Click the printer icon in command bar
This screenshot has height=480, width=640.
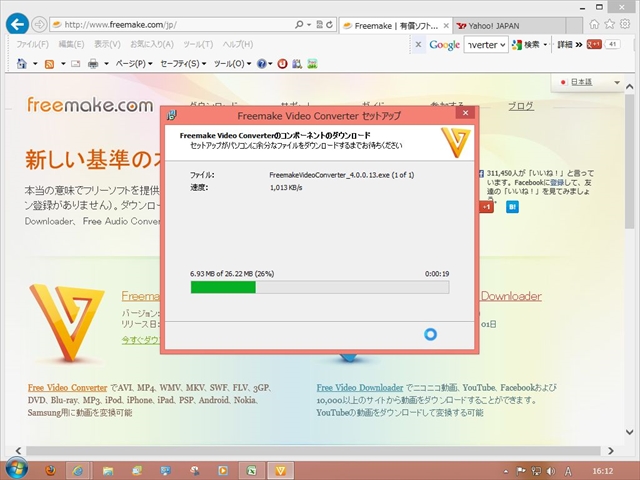93,64
